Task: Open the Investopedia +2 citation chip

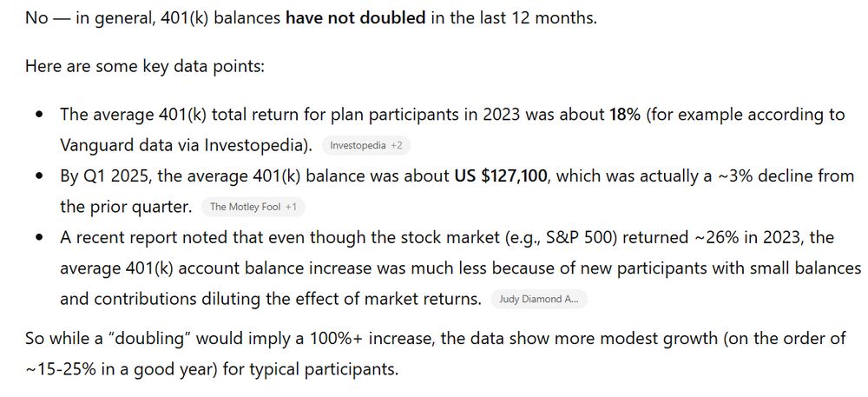Action: tap(366, 146)
